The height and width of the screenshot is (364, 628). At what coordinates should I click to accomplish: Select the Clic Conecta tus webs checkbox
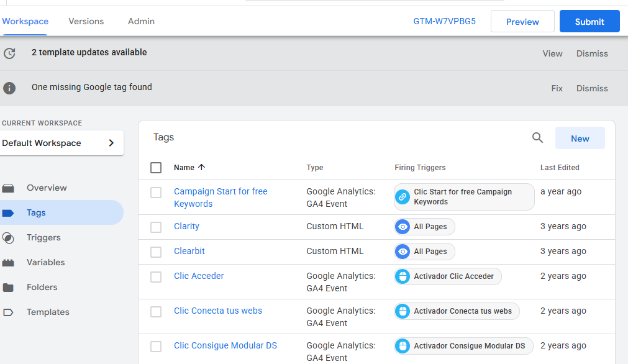click(x=156, y=312)
